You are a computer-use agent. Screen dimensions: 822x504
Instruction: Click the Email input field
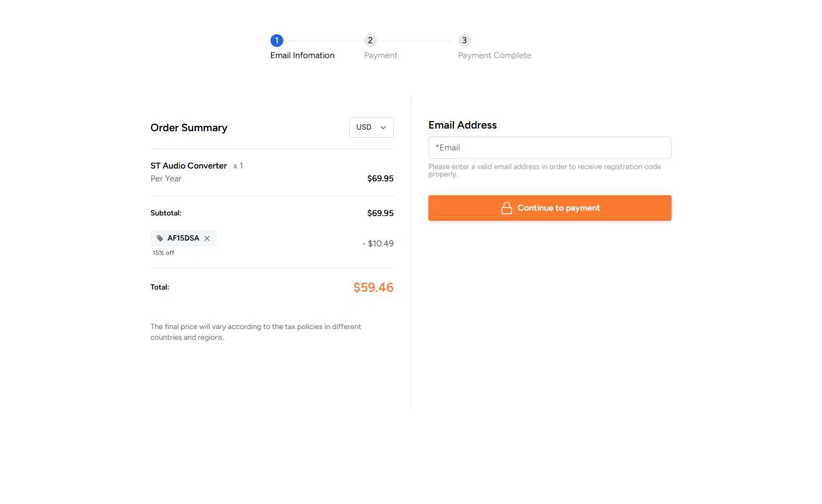550,148
